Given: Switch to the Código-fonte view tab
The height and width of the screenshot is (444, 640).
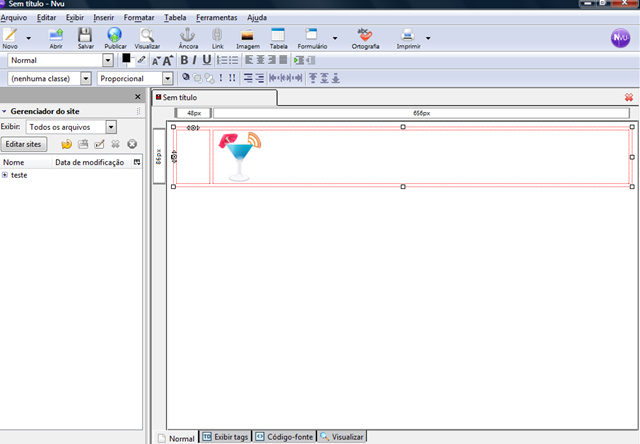Looking at the screenshot, I should pyautogui.click(x=284, y=437).
